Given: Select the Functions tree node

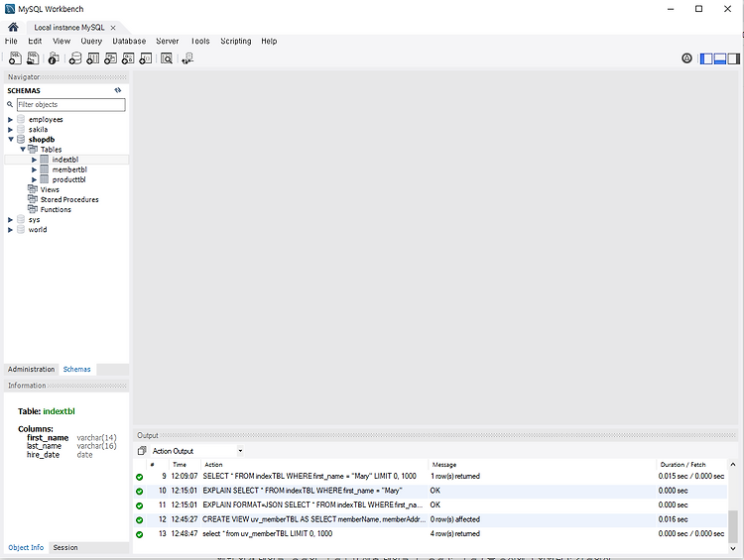Looking at the screenshot, I should [56, 209].
